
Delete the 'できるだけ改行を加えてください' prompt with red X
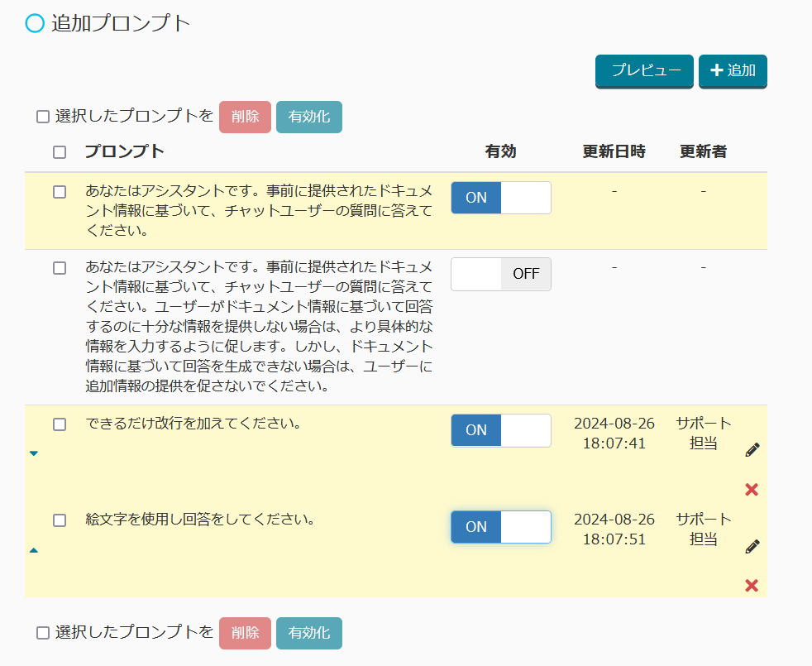(752, 490)
